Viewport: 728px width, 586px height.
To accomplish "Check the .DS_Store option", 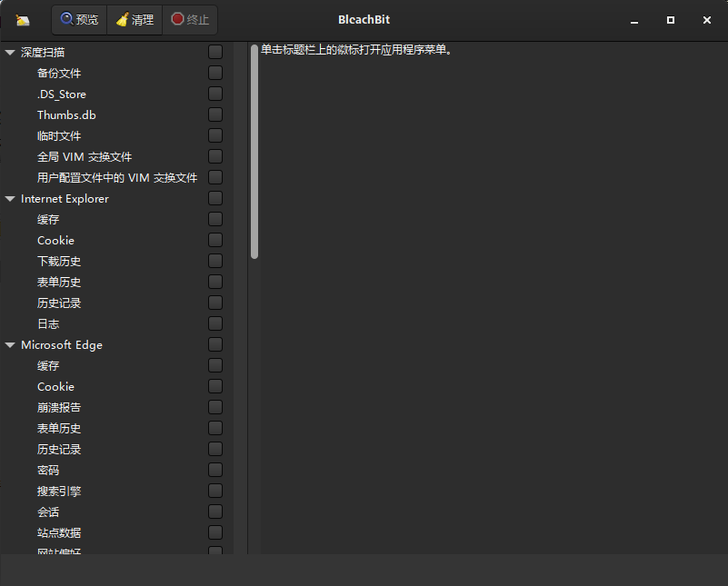I will click(214, 94).
